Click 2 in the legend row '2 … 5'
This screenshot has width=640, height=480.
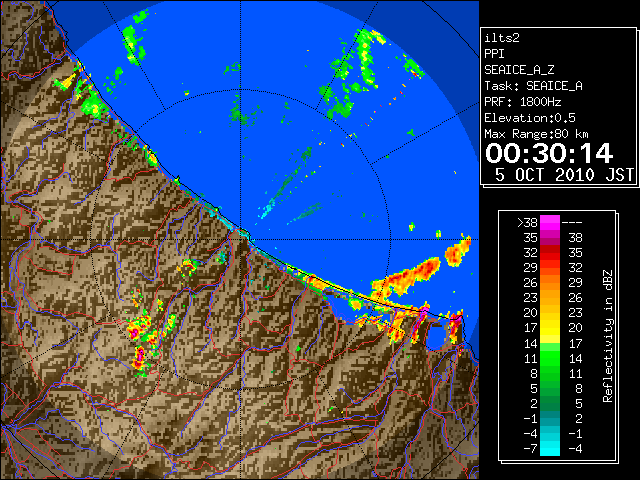click(x=534, y=403)
